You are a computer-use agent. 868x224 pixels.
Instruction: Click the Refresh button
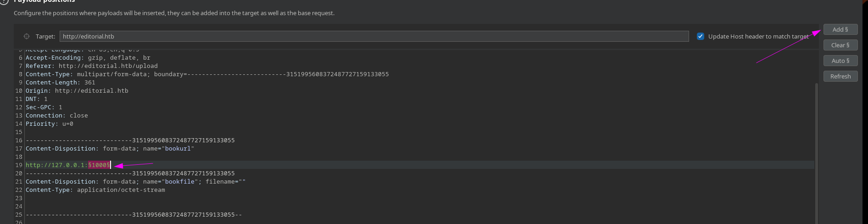coord(840,76)
